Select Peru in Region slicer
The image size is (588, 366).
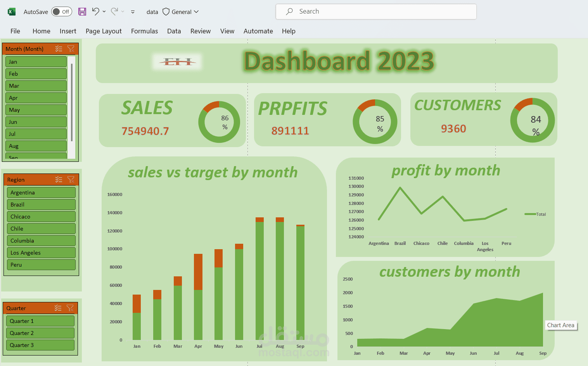(x=41, y=265)
